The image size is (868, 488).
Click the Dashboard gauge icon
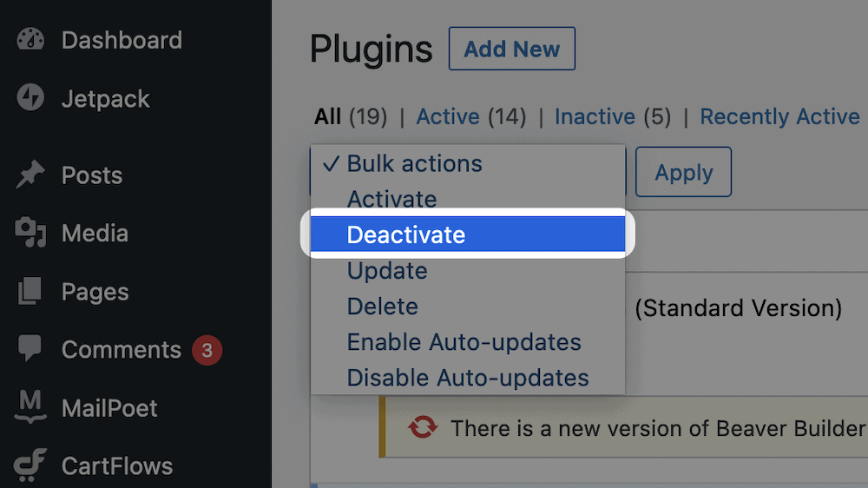pyautogui.click(x=30, y=39)
